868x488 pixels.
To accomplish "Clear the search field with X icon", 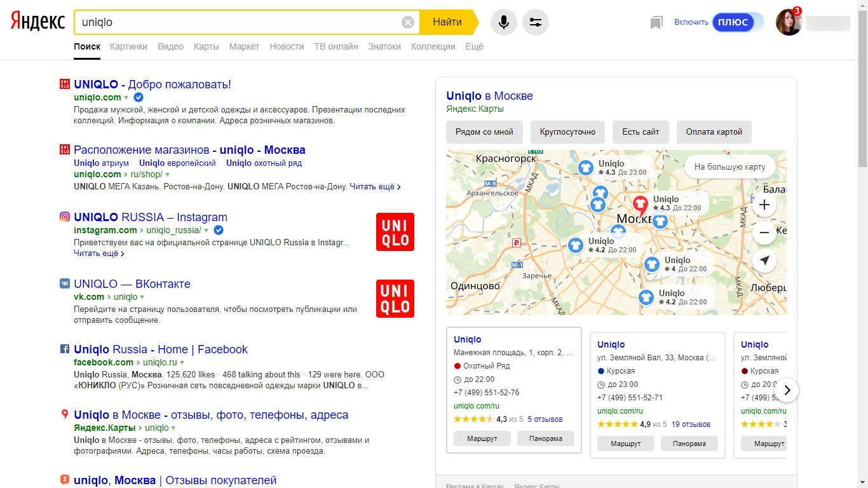I will [x=408, y=22].
